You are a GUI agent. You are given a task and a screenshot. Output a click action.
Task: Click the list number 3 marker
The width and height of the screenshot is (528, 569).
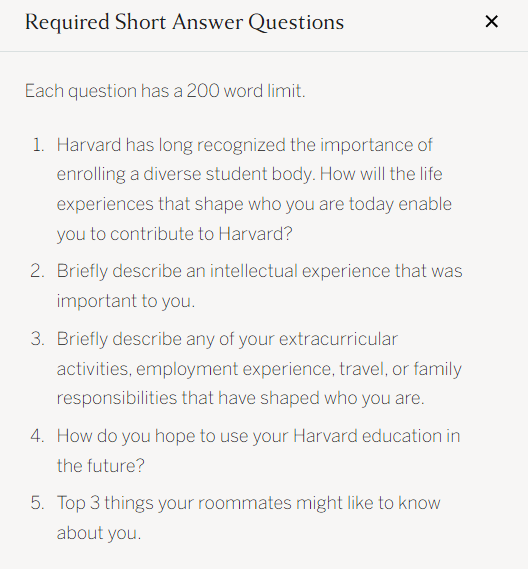(x=38, y=339)
